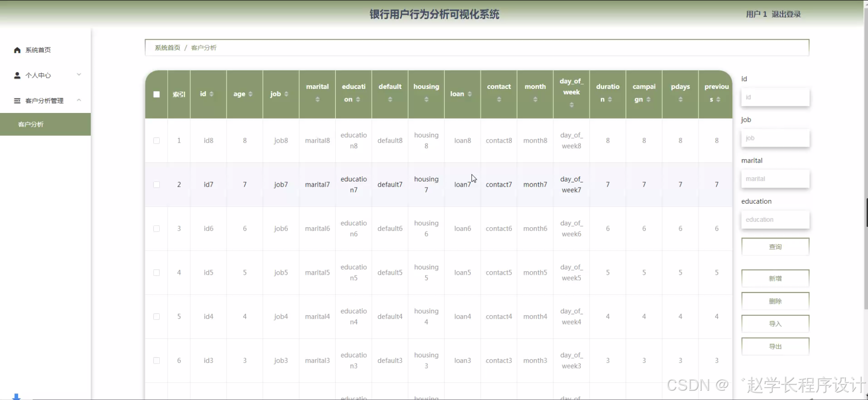Tick the checkbox beside id3
Viewport: 868px width, 400px height.
157,361
